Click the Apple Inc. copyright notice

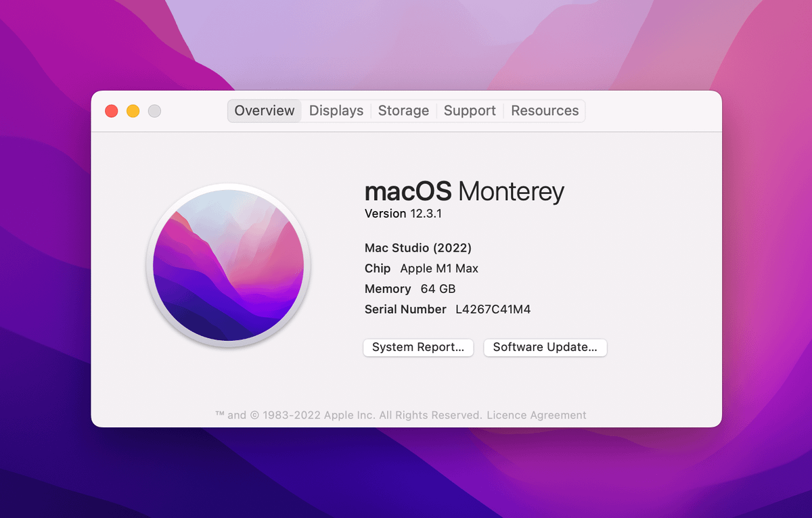[348, 415]
